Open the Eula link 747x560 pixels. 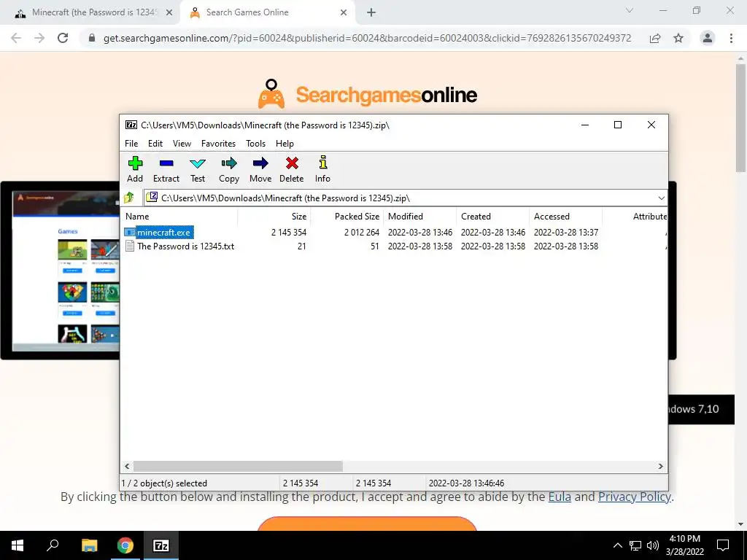click(x=560, y=497)
